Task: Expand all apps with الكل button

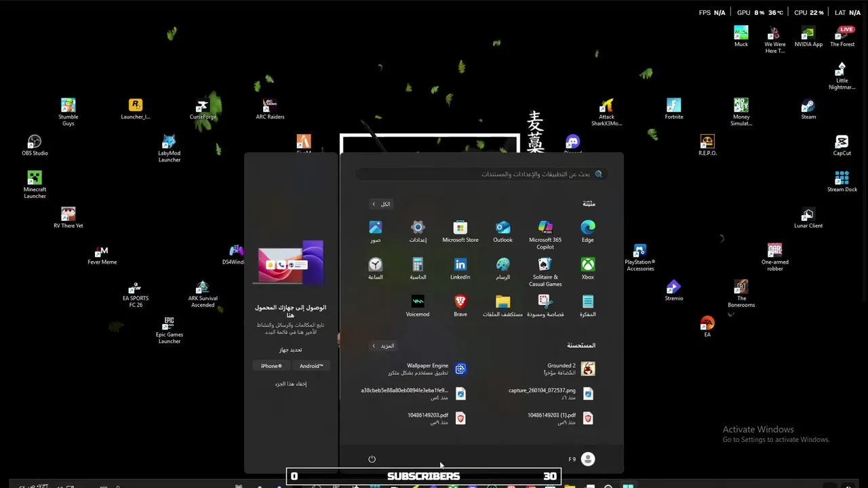Action: click(381, 204)
